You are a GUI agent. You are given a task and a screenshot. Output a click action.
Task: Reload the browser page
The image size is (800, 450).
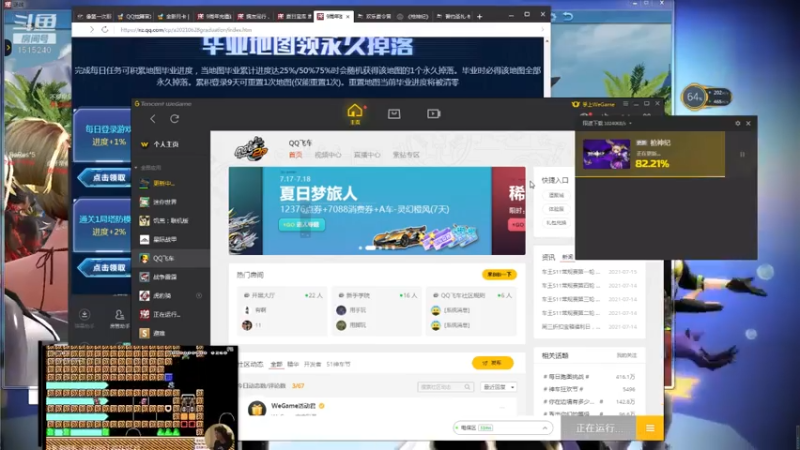pos(105,30)
